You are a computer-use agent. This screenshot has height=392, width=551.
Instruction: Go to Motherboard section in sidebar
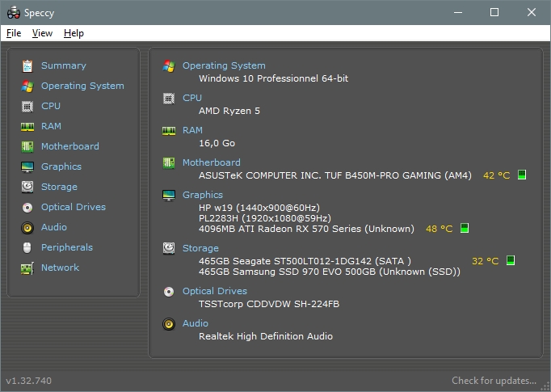click(70, 146)
